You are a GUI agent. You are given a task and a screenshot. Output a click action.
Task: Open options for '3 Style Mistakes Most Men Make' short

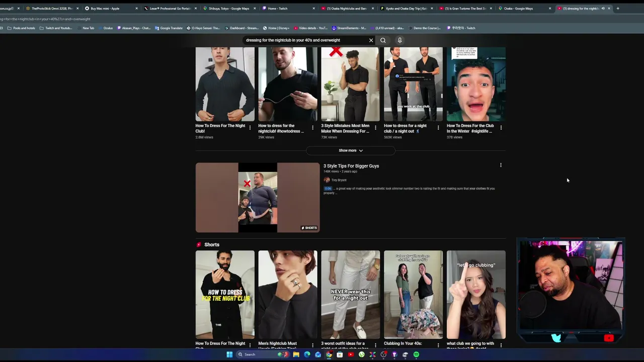point(375,128)
